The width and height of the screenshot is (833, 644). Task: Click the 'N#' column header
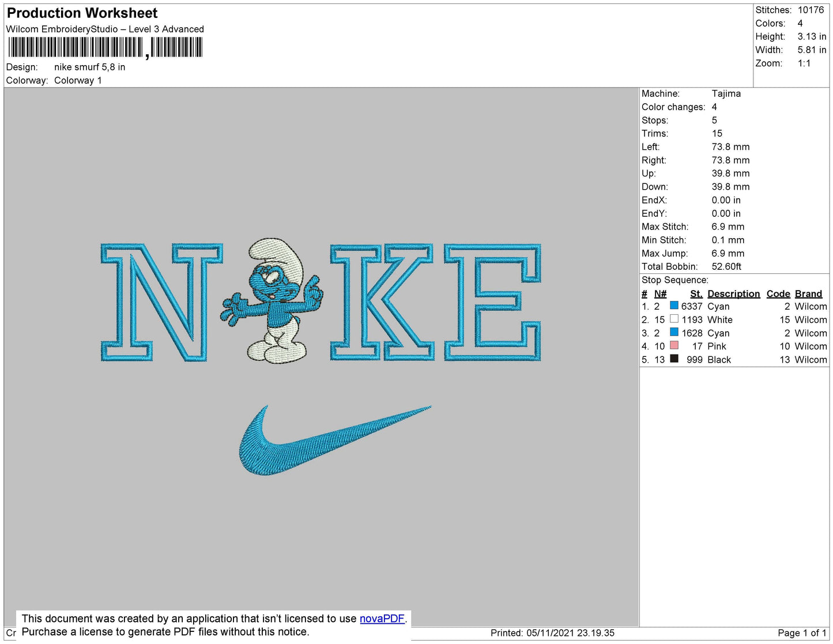click(660, 293)
